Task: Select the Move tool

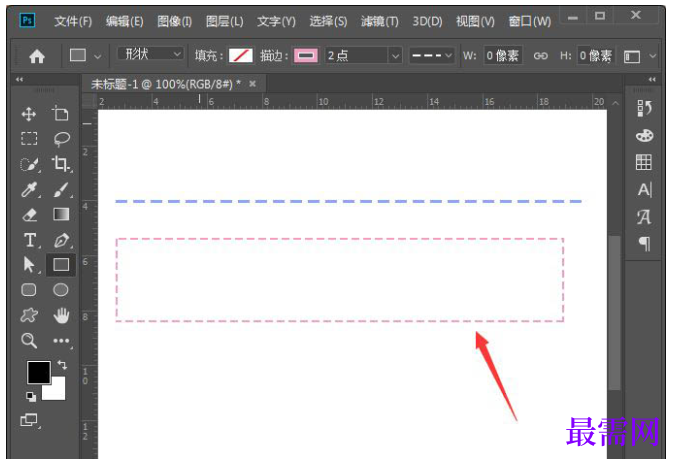Action: [29, 114]
